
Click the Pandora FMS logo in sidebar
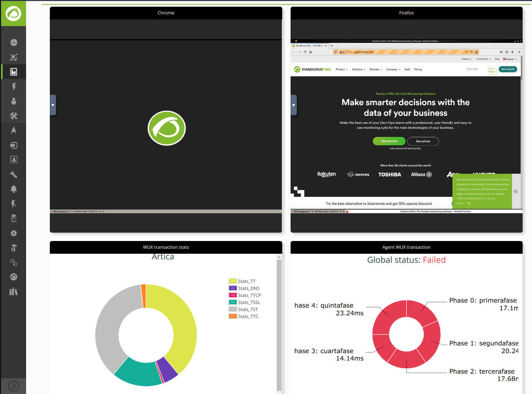pos(13,14)
